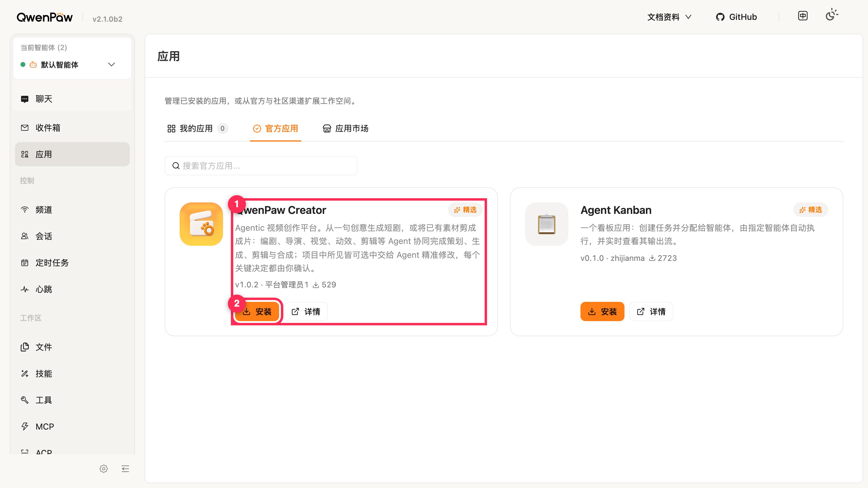Collapse the sidebar with the fold icon

(x=125, y=469)
